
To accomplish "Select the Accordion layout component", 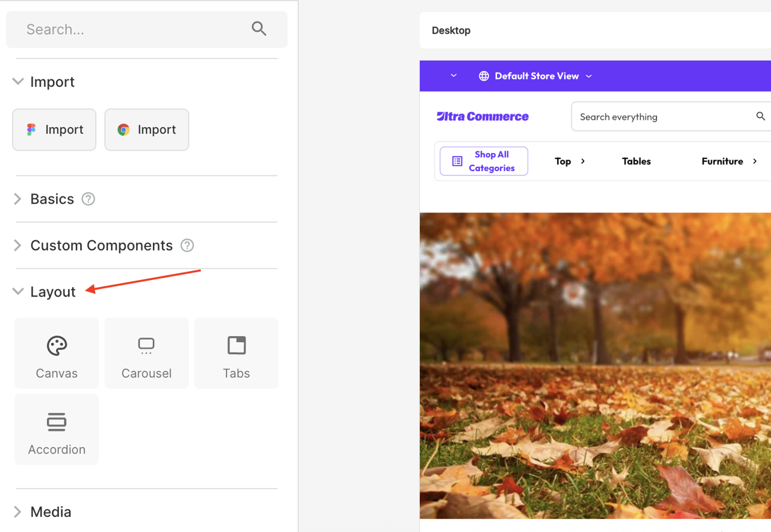I will [57, 430].
